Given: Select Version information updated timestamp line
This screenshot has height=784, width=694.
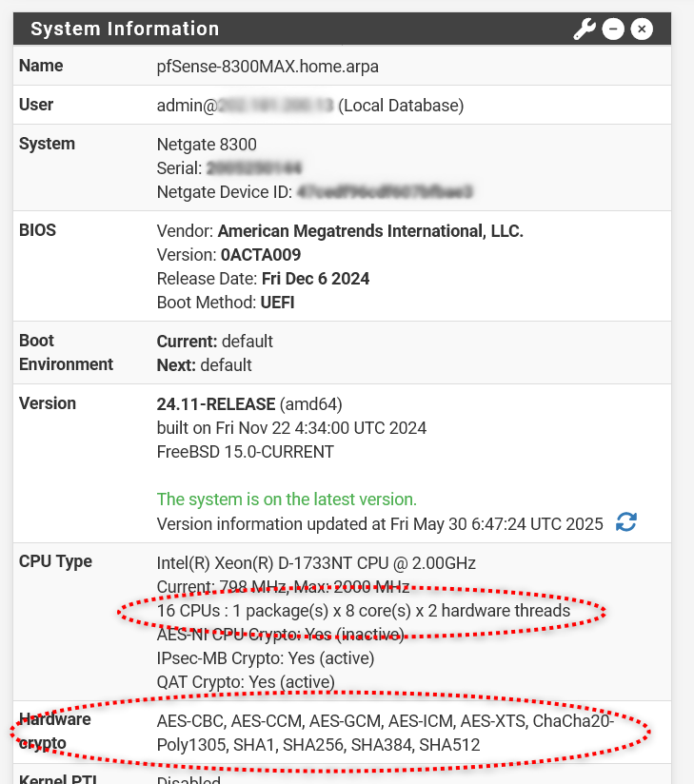Looking at the screenshot, I should click(x=380, y=524).
